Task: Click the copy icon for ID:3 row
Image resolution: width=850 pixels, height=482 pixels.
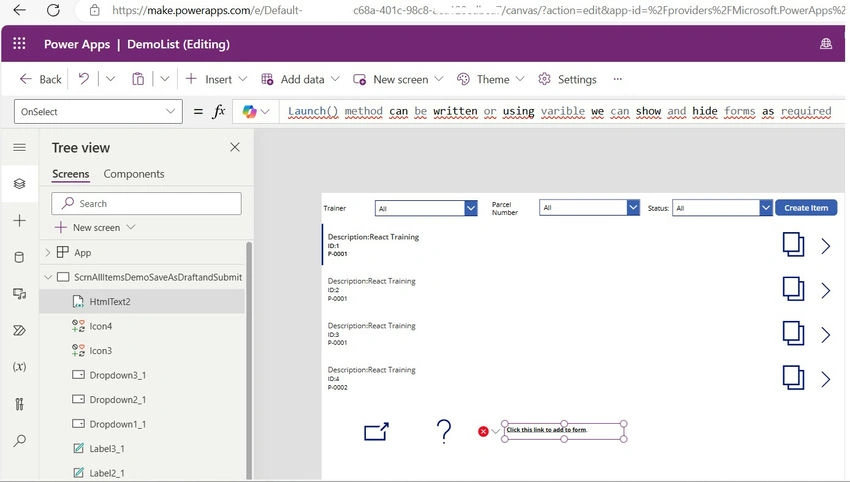Action: (793, 333)
